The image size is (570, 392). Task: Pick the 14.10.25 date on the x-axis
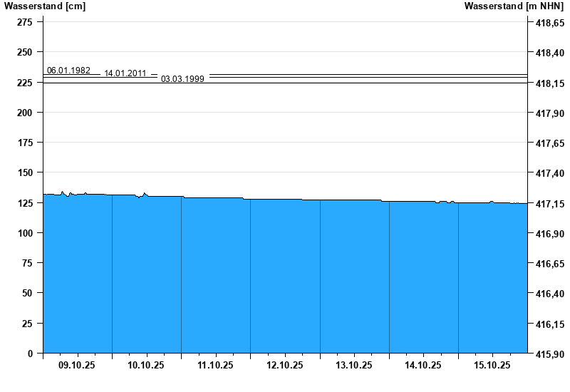click(x=423, y=365)
